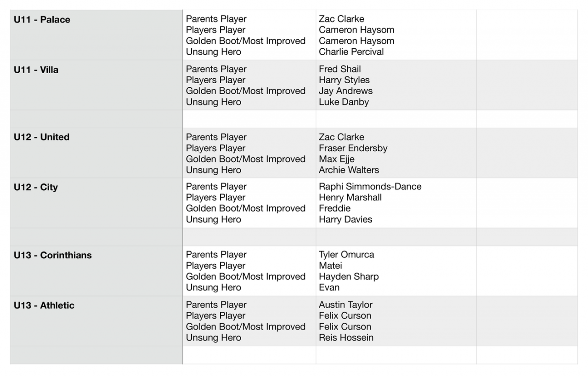This screenshot has width=588, height=376.
Task: Select the name Fred Shail
Action: tap(339, 69)
